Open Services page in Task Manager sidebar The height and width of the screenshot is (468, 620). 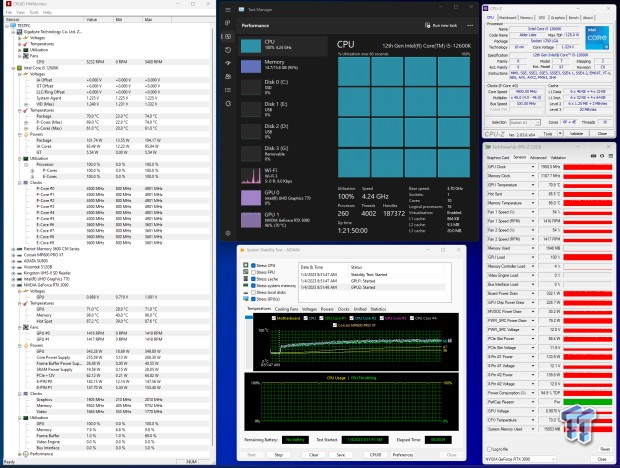click(x=228, y=104)
